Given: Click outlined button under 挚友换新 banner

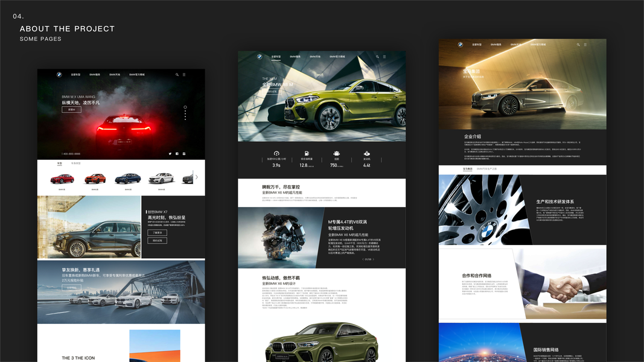Looking at the screenshot, I should point(71,288).
